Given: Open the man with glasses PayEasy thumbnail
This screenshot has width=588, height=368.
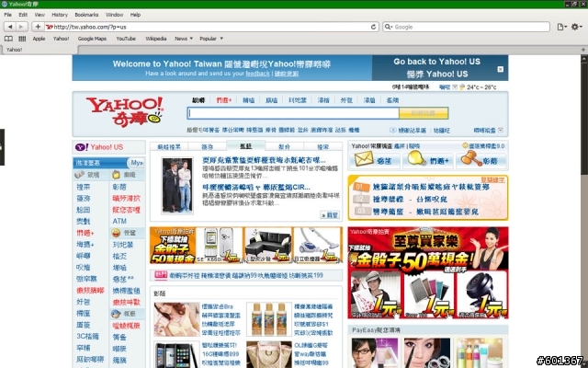Looking at the screenshot, I should click(375, 352).
